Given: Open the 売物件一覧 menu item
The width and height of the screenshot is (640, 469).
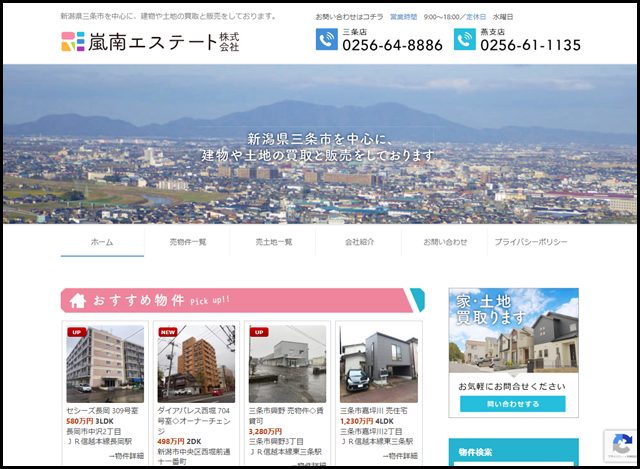Looking at the screenshot, I should 188,242.
